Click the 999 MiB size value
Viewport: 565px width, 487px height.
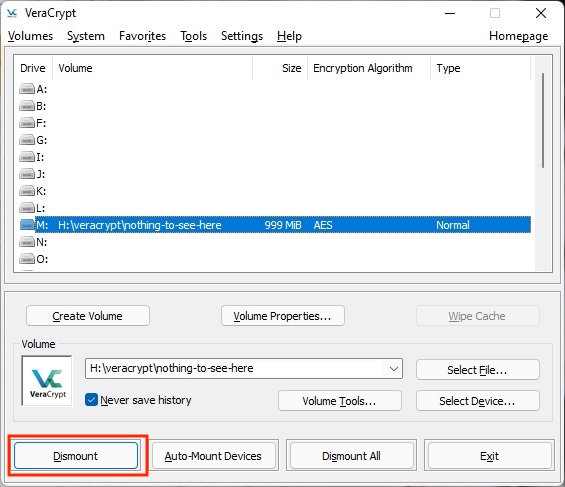(x=283, y=225)
